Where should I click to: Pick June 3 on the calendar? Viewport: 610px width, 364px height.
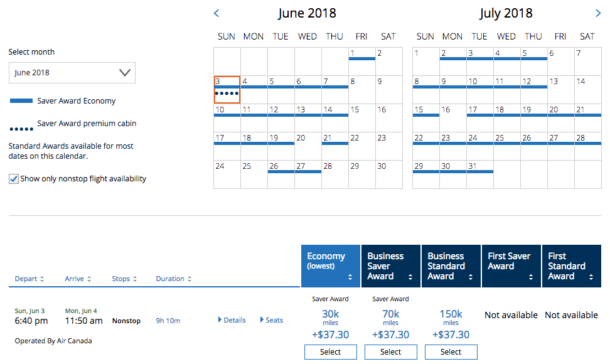click(x=227, y=90)
